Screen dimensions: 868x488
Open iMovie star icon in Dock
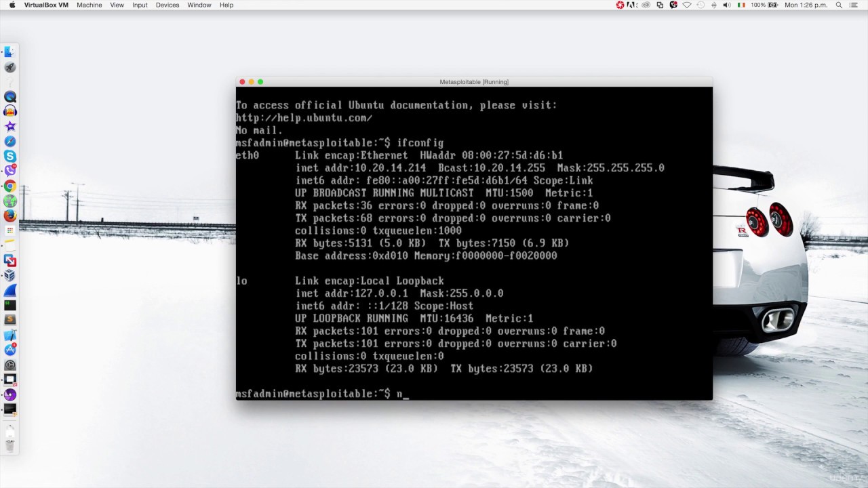[9, 127]
